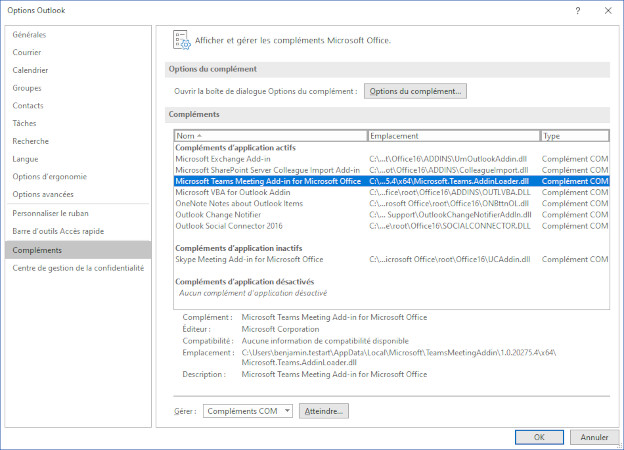Click the OUTLVBA.DLL location cell
Viewport: 624px width, 450px height.
[450, 192]
